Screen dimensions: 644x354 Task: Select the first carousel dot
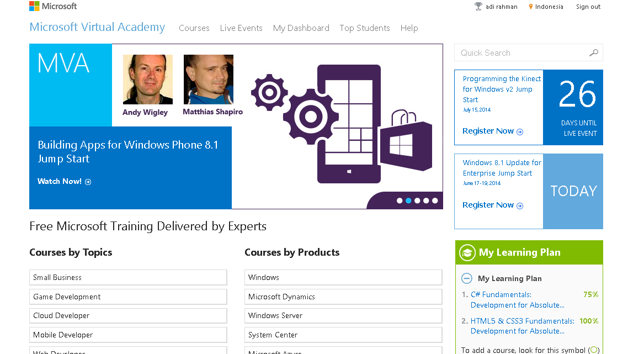click(400, 200)
